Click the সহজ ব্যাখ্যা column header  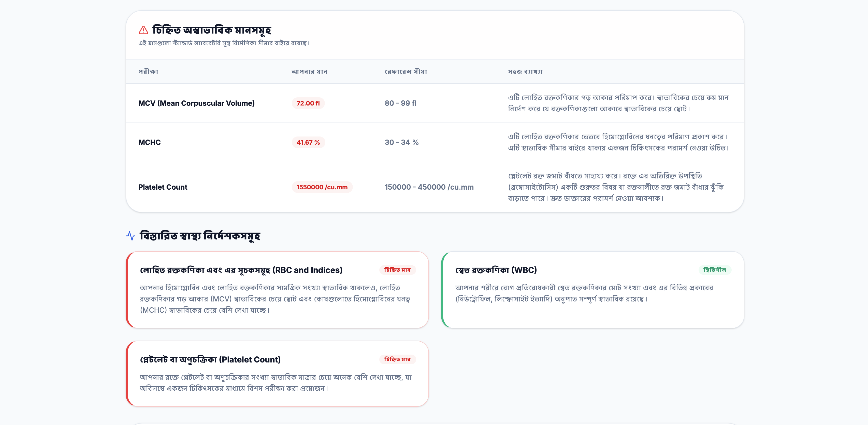click(x=525, y=71)
